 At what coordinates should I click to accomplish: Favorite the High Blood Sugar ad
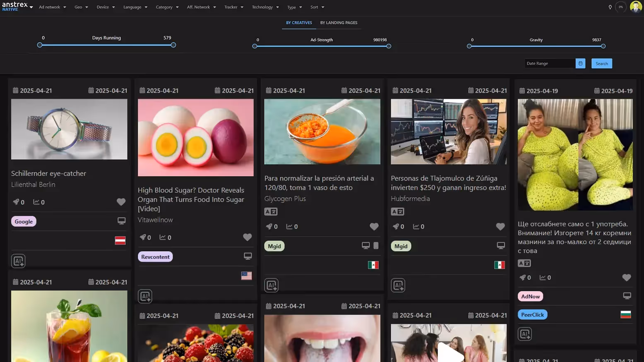247,237
